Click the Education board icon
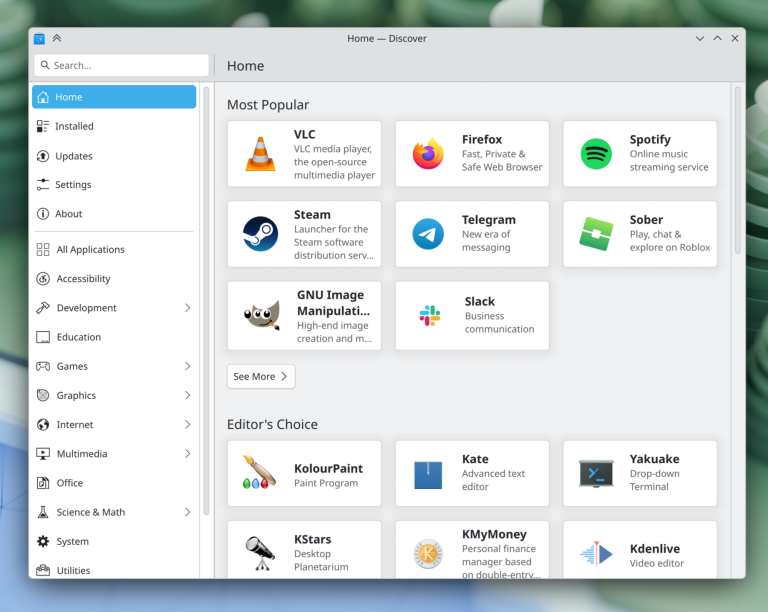The height and width of the screenshot is (612, 768). pos(43,337)
